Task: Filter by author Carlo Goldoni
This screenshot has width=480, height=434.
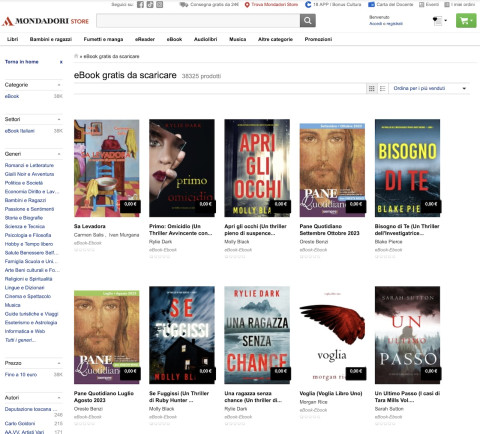Action: pyautogui.click(x=20, y=424)
